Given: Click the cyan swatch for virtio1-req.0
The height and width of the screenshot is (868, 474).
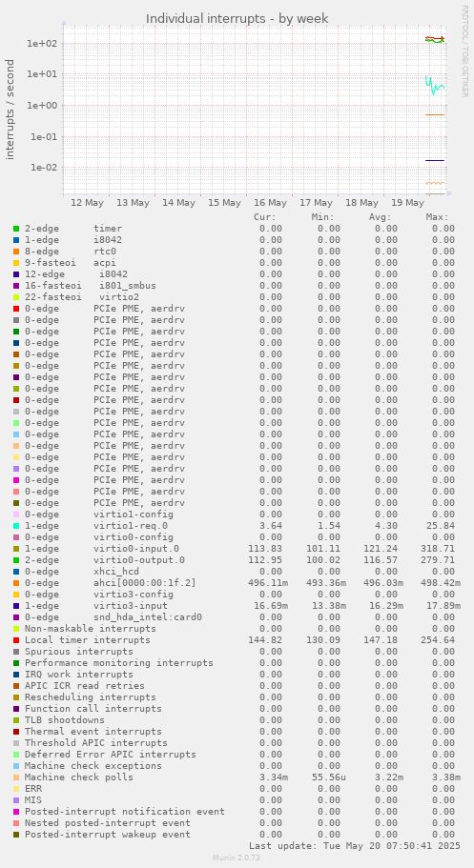Looking at the screenshot, I should click(16, 526).
